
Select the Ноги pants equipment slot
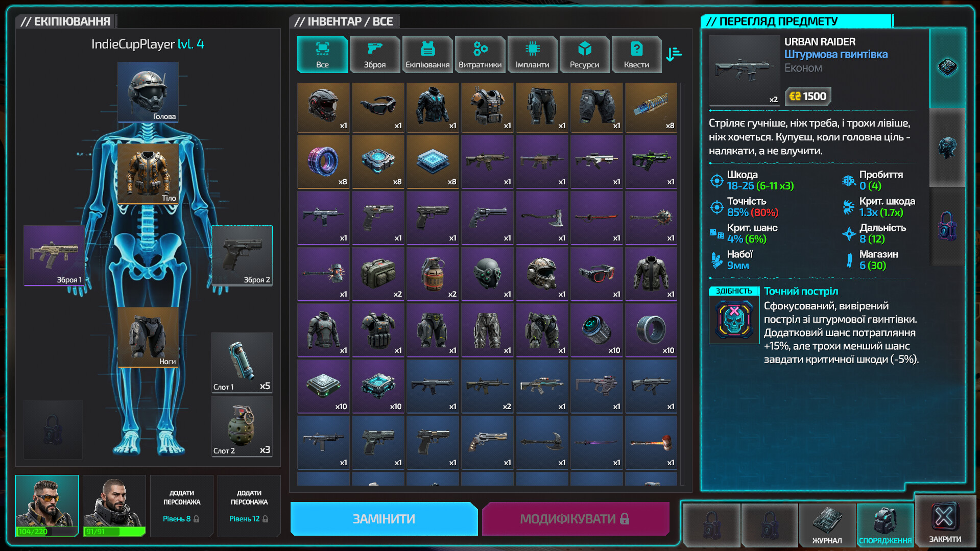[x=148, y=337]
